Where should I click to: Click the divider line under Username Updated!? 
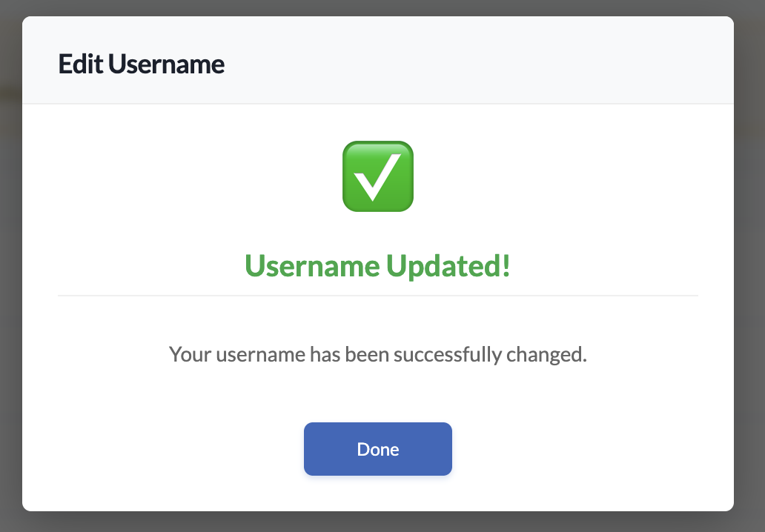377,295
